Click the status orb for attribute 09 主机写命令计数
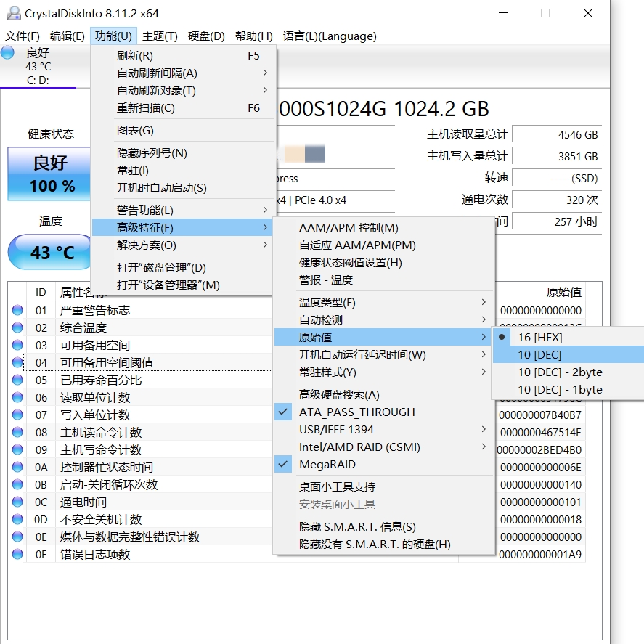Screen dimensions: 644x644 17,449
